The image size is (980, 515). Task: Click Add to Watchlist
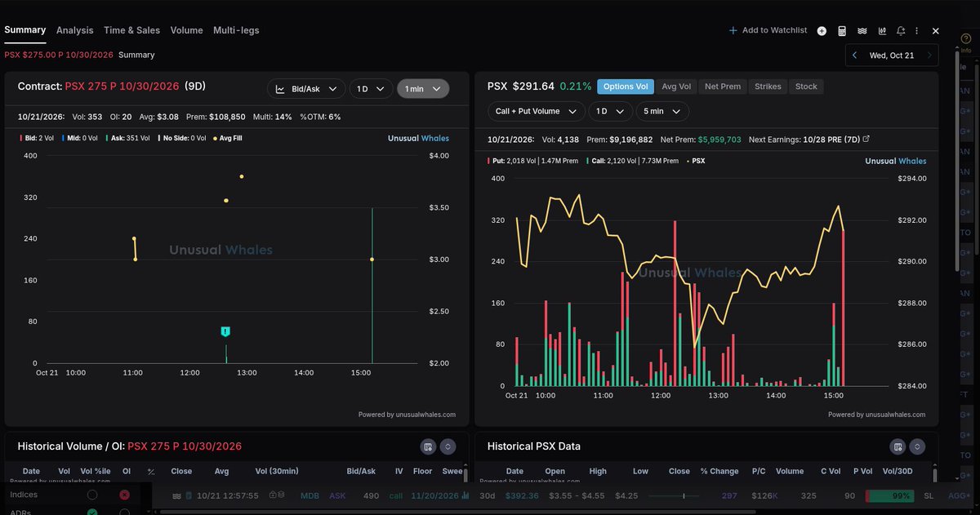click(x=768, y=30)
